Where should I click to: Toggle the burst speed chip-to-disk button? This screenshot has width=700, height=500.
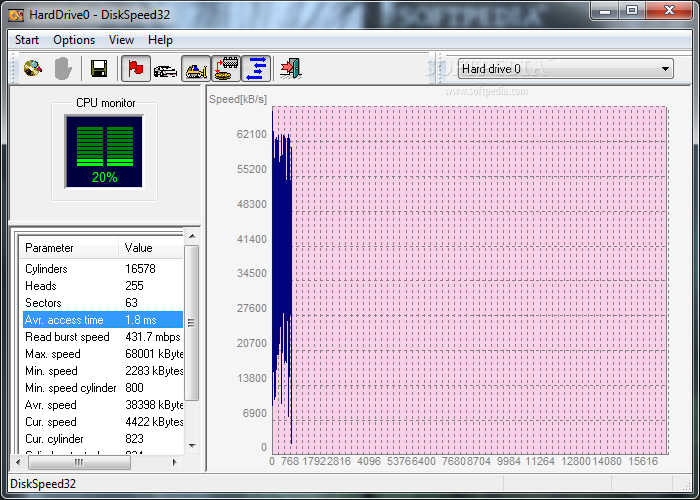coord(226,69)
